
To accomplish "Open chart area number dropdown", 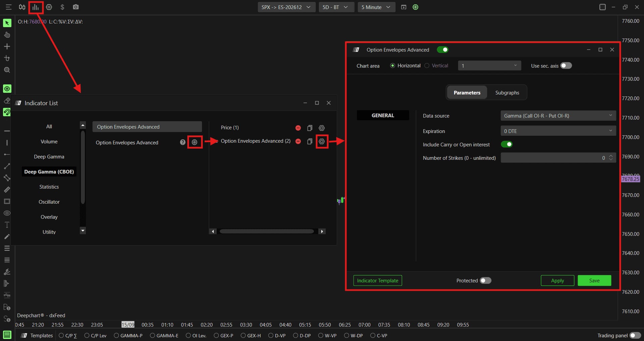I will click(x=489, y=66).
